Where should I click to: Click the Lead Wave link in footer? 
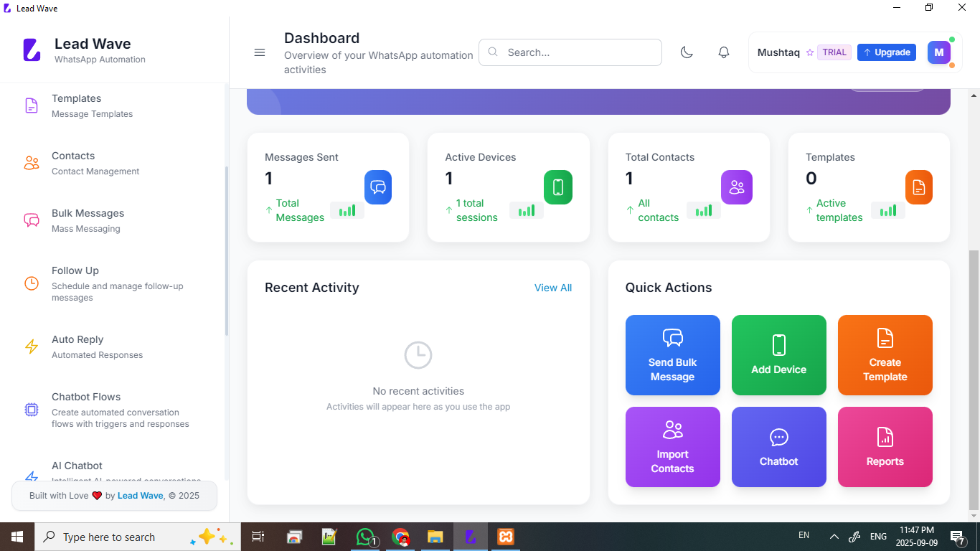(x=140, y=496)
